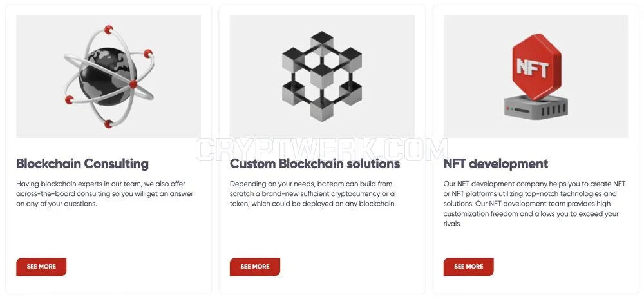The width and height of the screenshot is (644, 299).
Task: Click the bc.team cryptocurrency description text
Action: pos(313,193)
